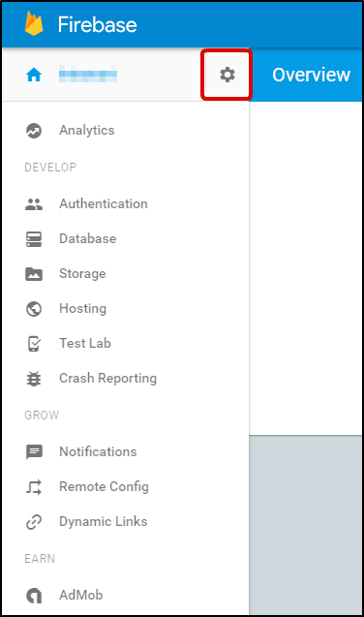Click the Firebase title text
Viewport: 364px width, 617px height.
tap(98, 24)
